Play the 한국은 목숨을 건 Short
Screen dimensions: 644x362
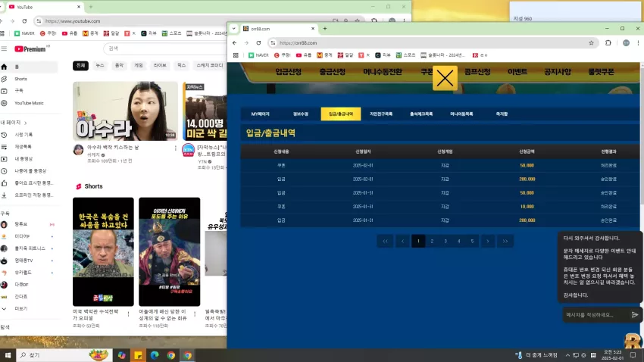pyautogui.click(x=103, y=251)
